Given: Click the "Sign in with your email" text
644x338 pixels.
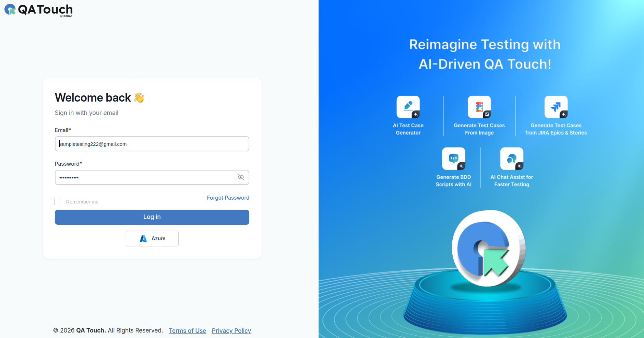Looking at the screenshot, I should pyautogui.click(x=86, y=113).
